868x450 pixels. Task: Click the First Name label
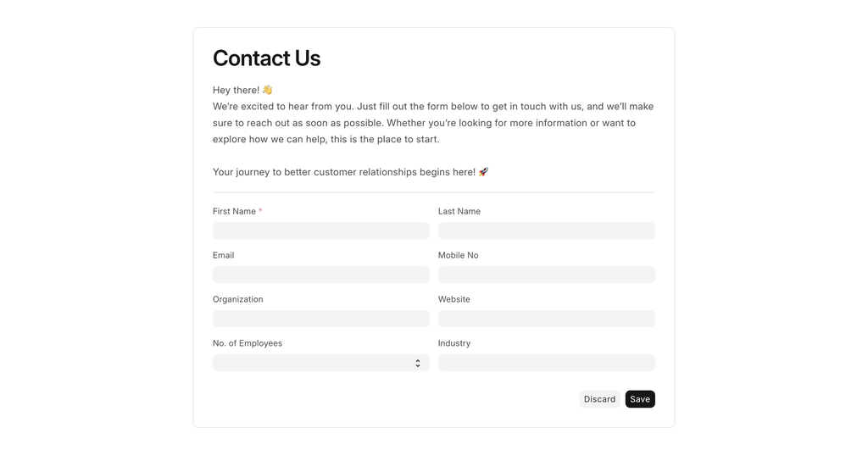pyautogui.click(x=234, y=211)
